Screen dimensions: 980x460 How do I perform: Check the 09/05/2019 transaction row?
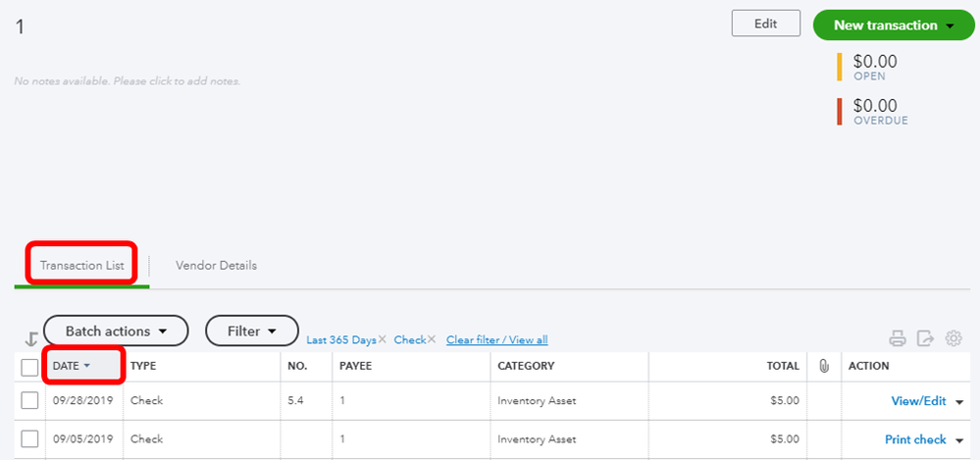[x=29, y=438]
